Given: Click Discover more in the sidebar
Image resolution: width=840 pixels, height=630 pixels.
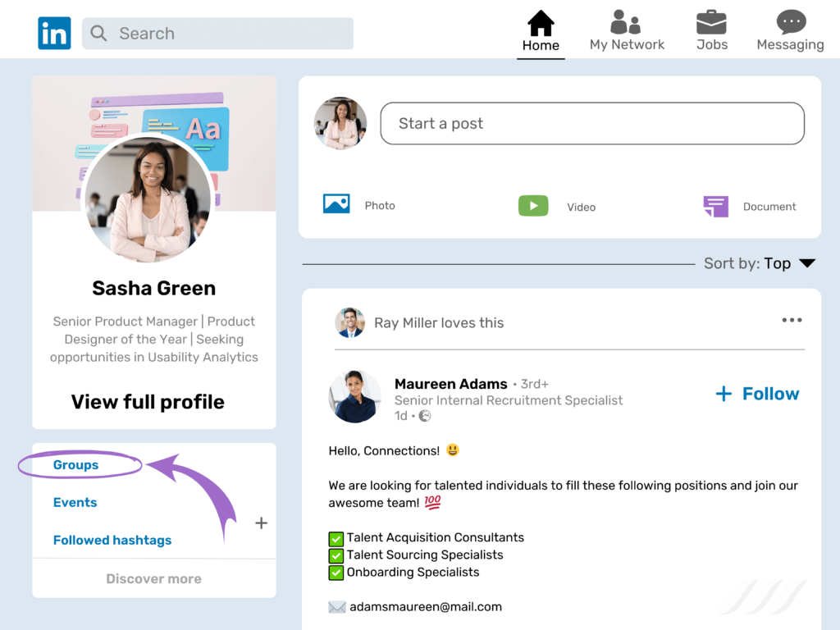Looking at the screenshot, I should [153, 578].
